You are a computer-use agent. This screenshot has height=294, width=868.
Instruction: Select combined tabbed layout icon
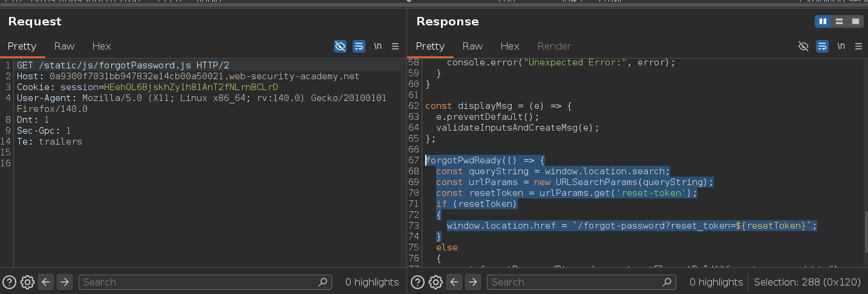coord(855,21)
